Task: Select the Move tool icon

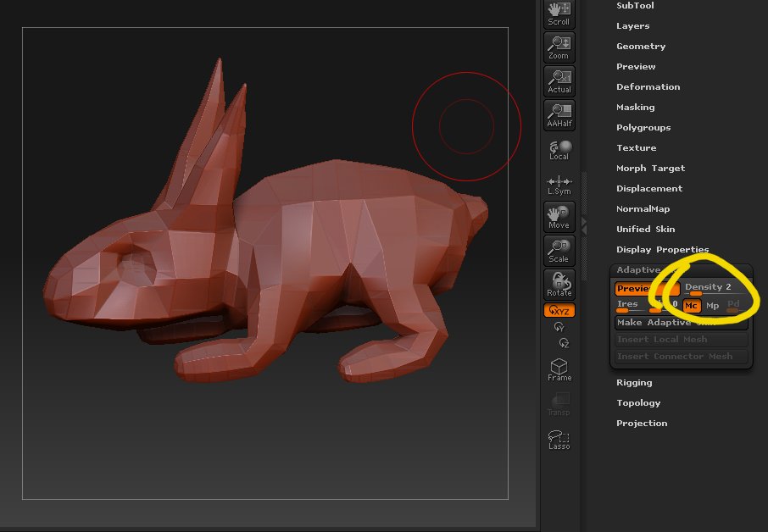Action: (559, 217)
